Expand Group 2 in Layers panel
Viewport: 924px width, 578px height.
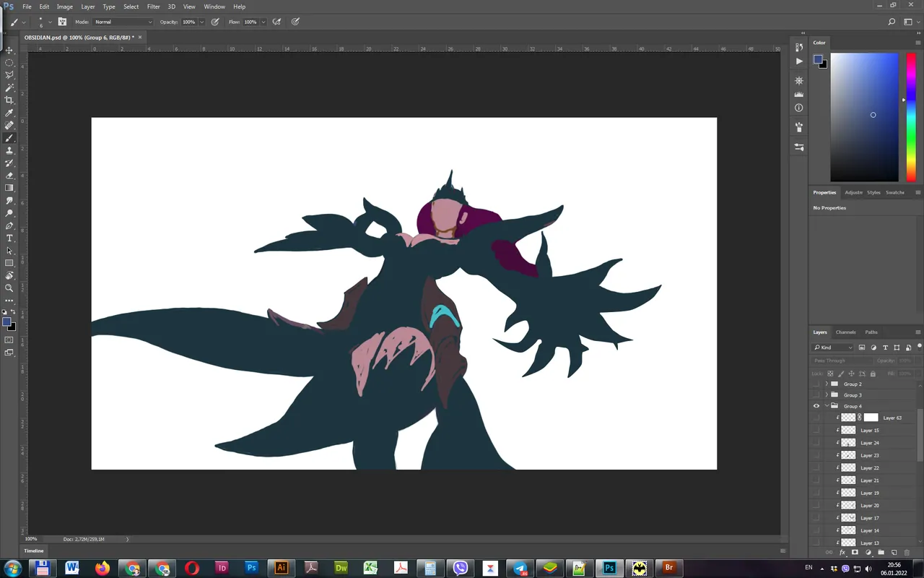(x=827, y=384)
